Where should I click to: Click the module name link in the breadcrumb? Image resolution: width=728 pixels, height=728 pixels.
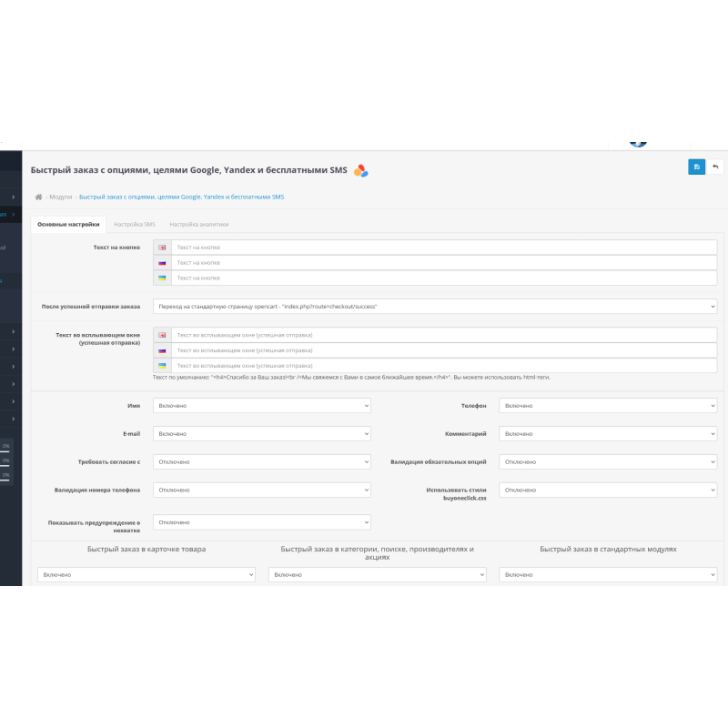pyautogui.click(x=182, y=196)
